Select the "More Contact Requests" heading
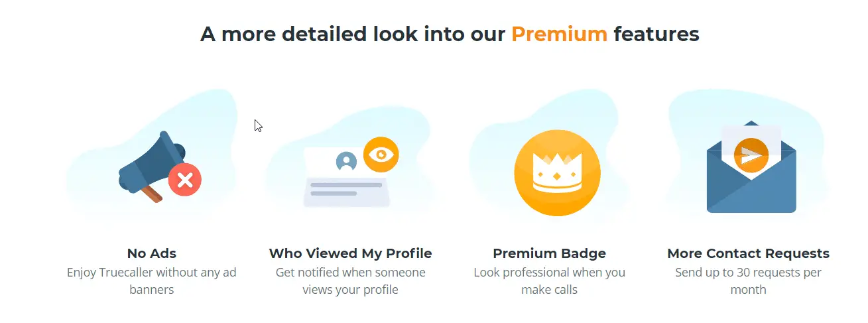 click(x=748, y=253)
